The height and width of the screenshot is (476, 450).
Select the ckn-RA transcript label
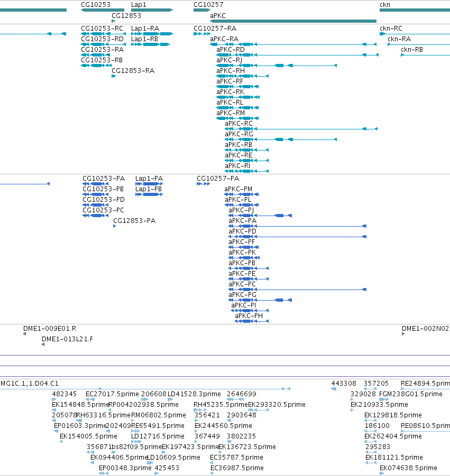coord(399,39)
